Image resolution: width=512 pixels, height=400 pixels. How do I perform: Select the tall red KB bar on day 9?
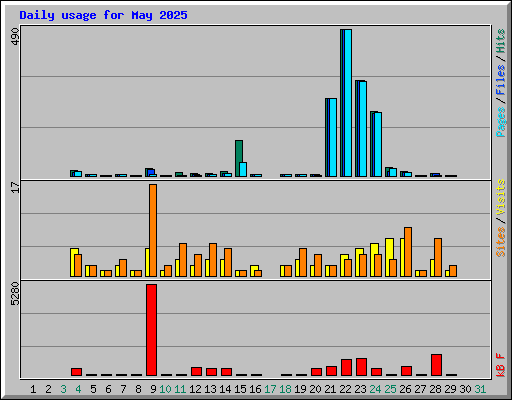click(x=151, y=330)
